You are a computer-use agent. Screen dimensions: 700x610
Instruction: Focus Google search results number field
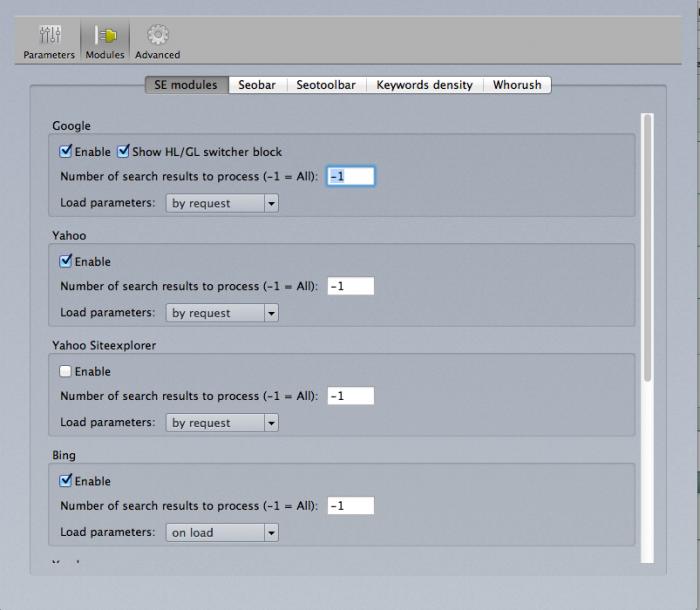(x=351, y=176)
